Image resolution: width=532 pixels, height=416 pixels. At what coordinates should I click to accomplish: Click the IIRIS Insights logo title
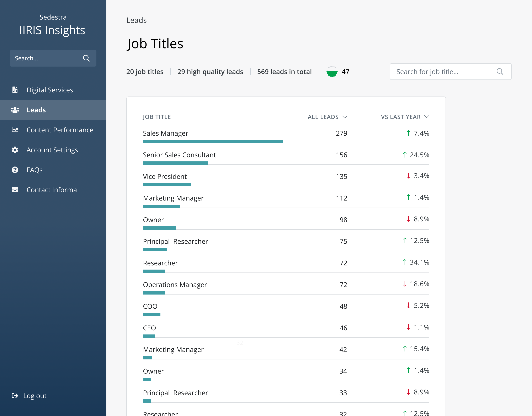(x=52, y=30)
